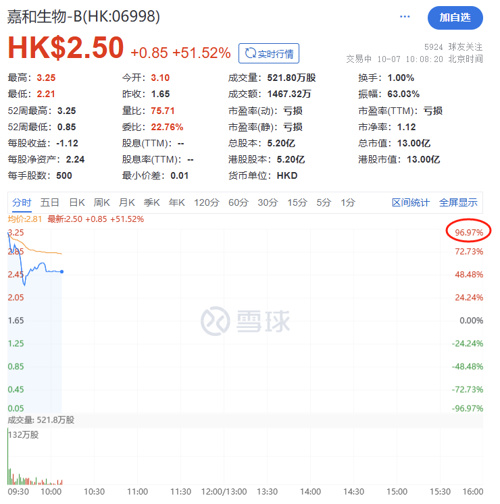This screenshot has width=500, height=504.
Task: Switch to the 15分 interval tab
Action: (297, 202)
